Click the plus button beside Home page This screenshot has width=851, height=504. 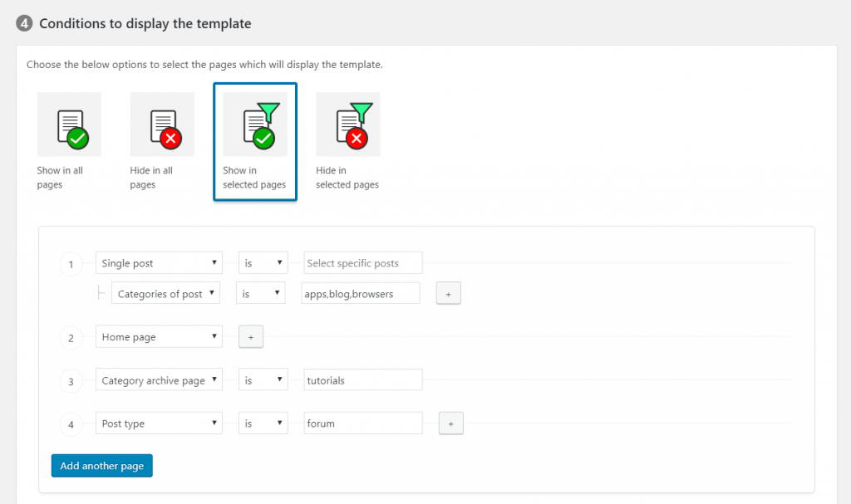point(251,336)
